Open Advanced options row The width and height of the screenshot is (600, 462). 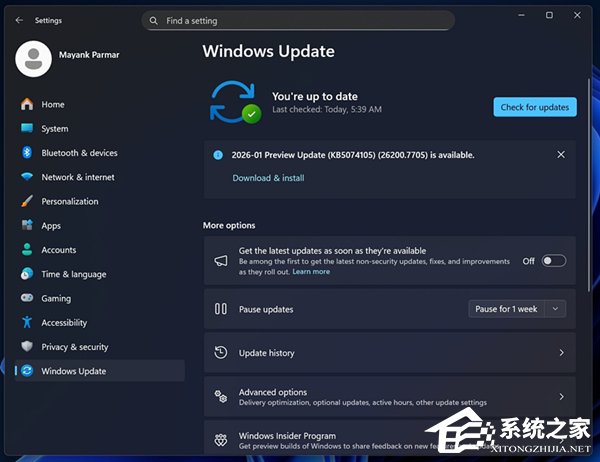click(x=390, y=397)
